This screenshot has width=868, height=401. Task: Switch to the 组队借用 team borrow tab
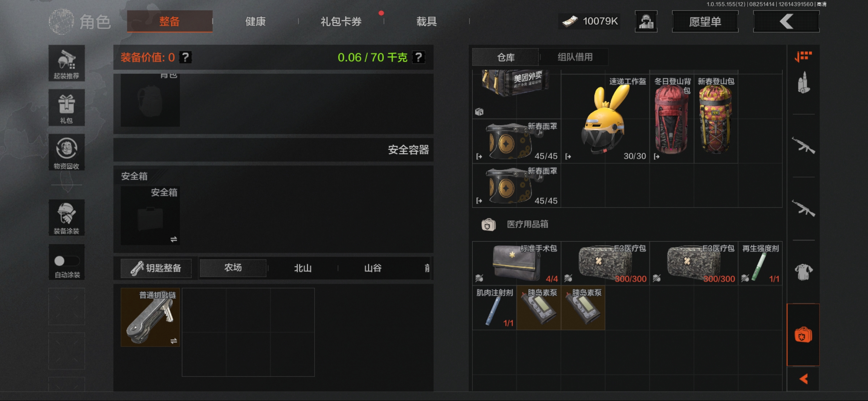click(575, 57)
